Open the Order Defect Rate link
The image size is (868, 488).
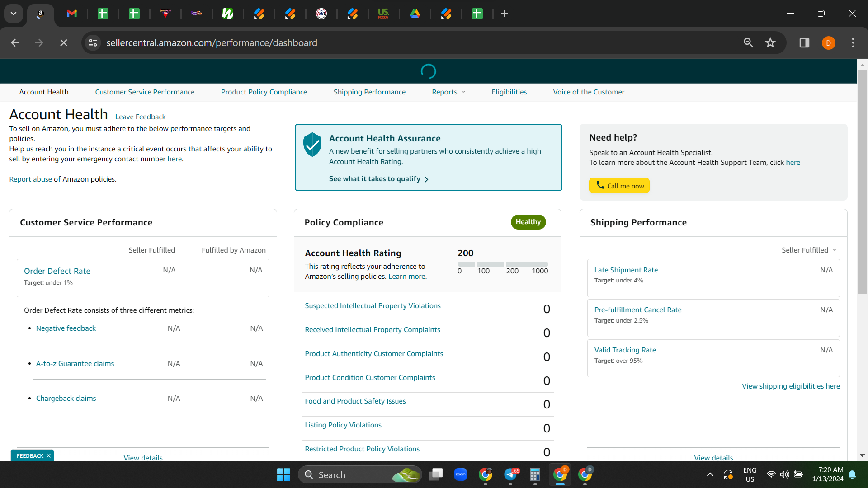[x=57, y=271]
